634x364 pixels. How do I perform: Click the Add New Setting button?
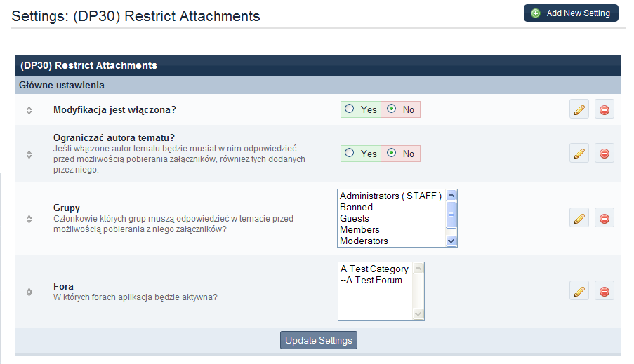tap(571, 13)
